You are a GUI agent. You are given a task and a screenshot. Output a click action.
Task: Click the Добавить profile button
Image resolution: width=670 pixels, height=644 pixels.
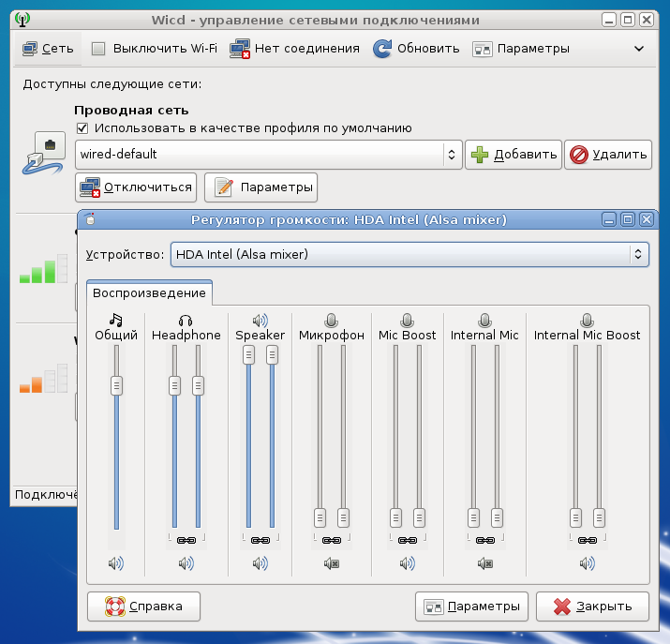[514, 155]
